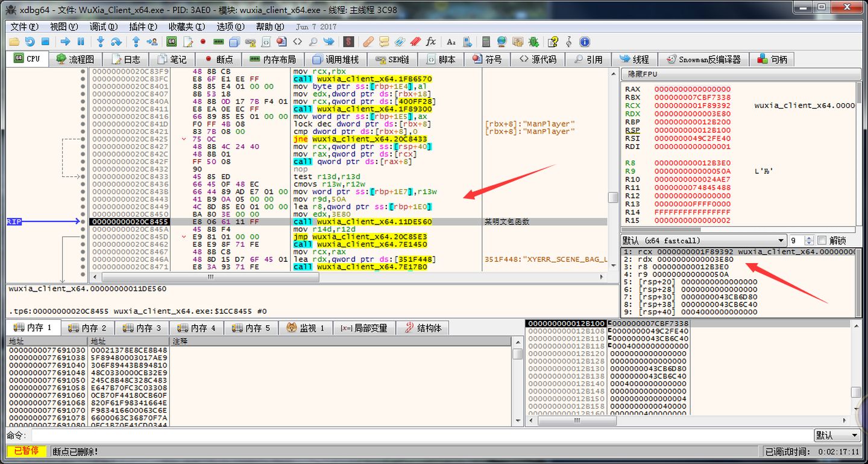Select the 内存 2 dump tab
868x464 pixels.
click(x=88, y=328)
